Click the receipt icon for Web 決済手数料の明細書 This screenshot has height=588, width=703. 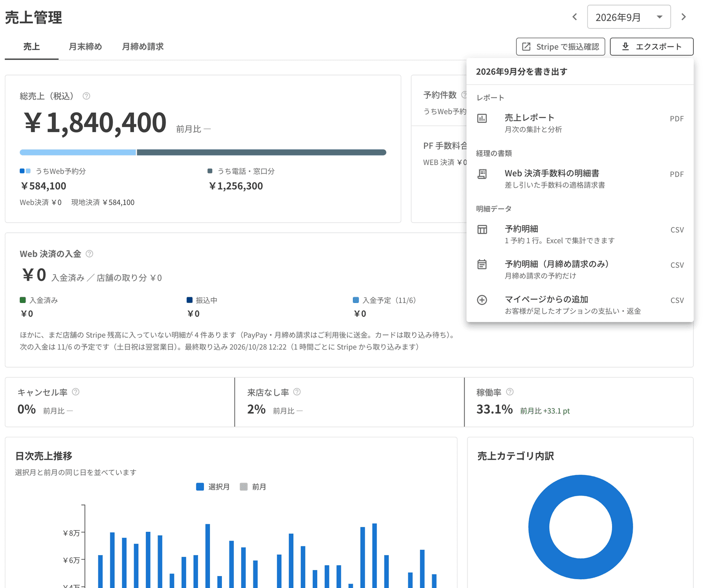tap(482, 174)
